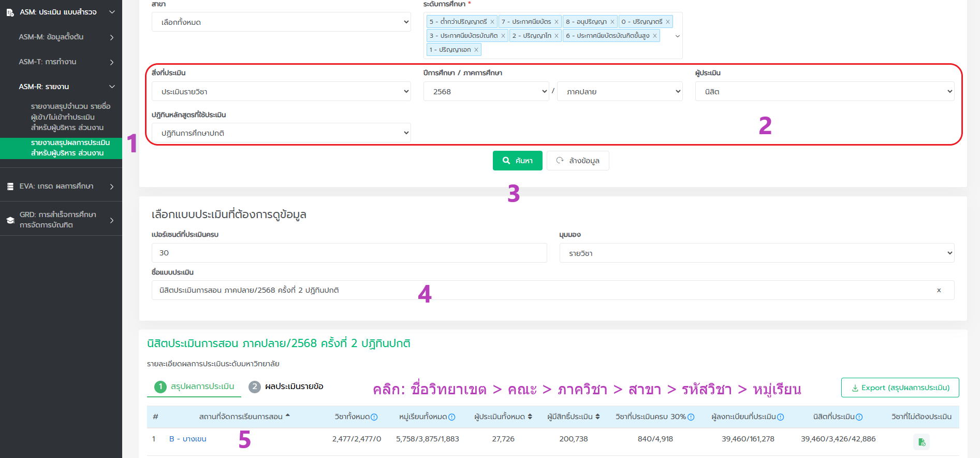This screenshot has width=980, height=458.
Task: Click info icon beside ผู้ลงทะเบียนที่ประเมิน
Action: coord(781,417)
